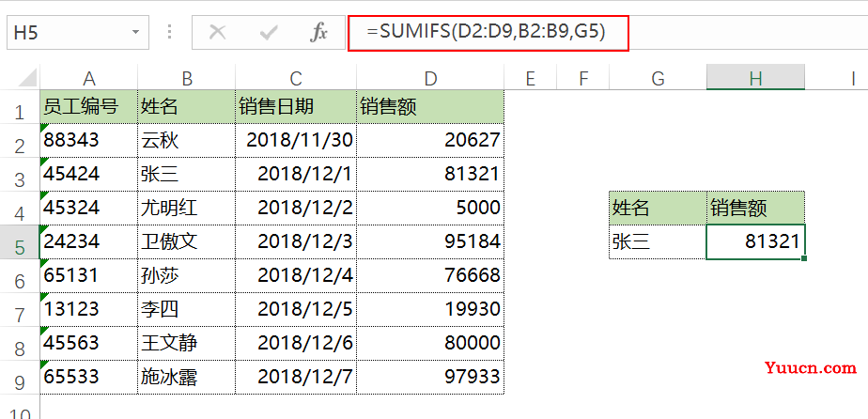Select column B header
Image resolution: width=868 pixels, height=419 pixels.
click(187, 79)
